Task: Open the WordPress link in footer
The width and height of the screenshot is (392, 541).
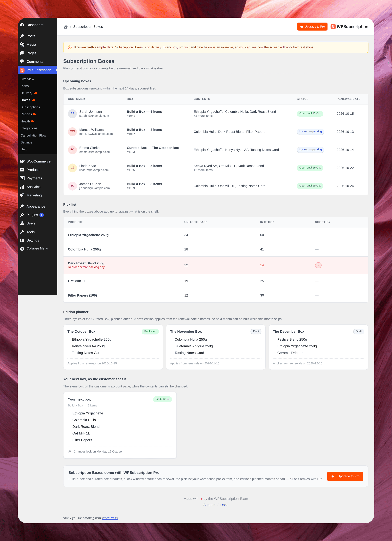Action: coord(110,518)
